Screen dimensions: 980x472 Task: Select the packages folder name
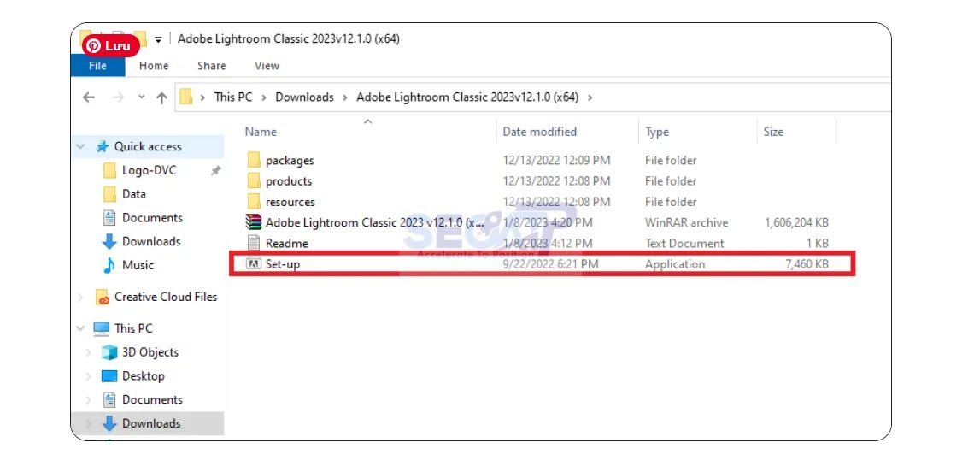[290, 161]
